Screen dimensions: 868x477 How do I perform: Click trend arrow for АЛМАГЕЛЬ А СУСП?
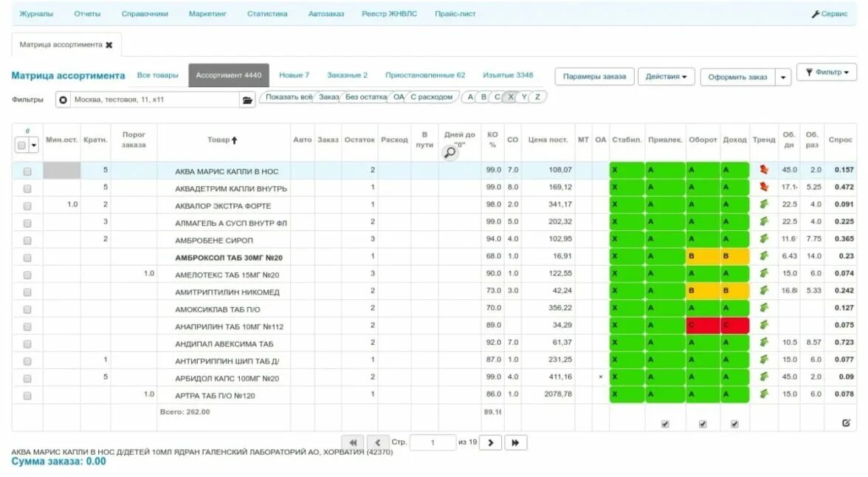click(764, 222)
